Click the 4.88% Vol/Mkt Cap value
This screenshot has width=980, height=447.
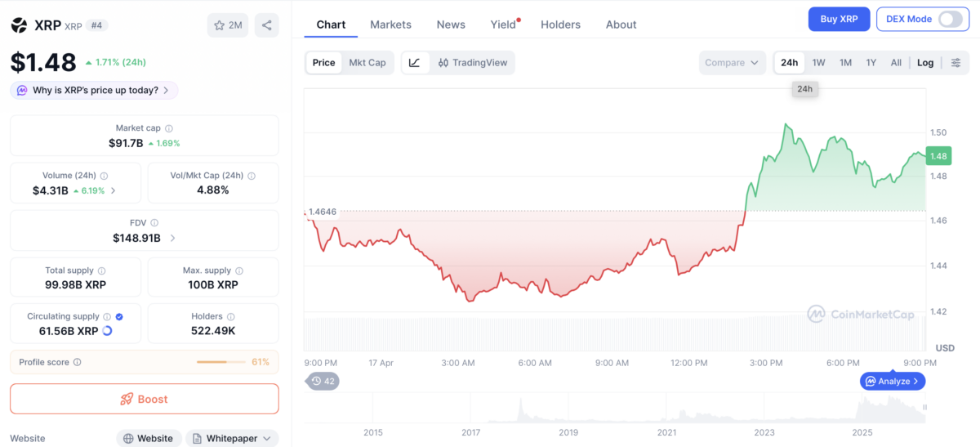point(212,190)
